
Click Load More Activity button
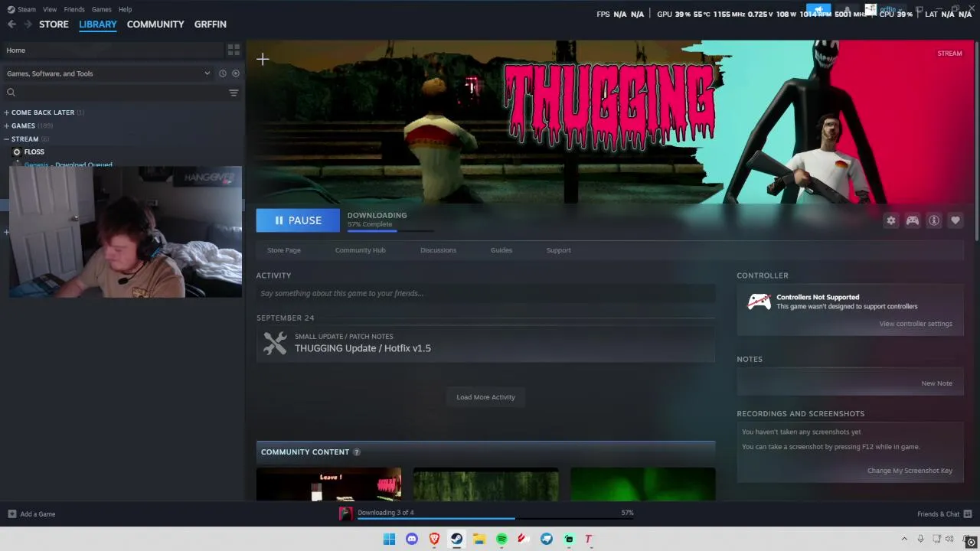click(485, 397)
